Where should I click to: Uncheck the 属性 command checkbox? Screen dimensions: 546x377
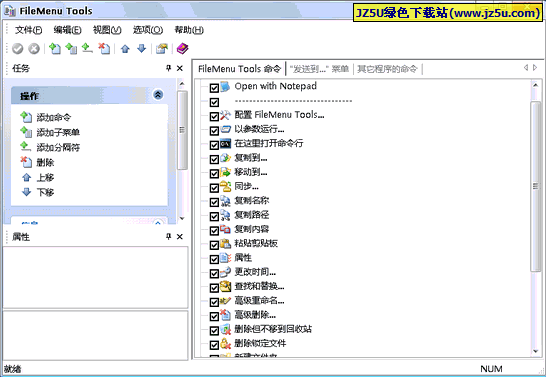(x=214, y=259)
